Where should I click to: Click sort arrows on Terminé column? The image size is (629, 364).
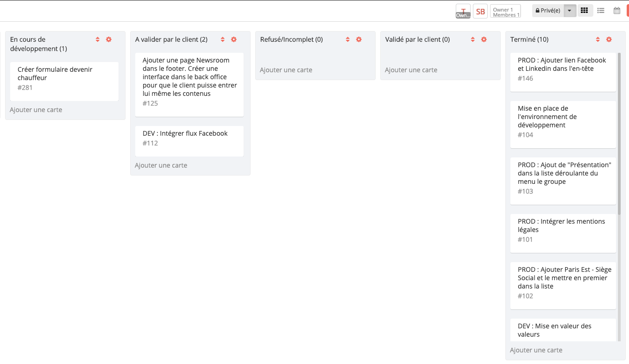coord(598,39)
